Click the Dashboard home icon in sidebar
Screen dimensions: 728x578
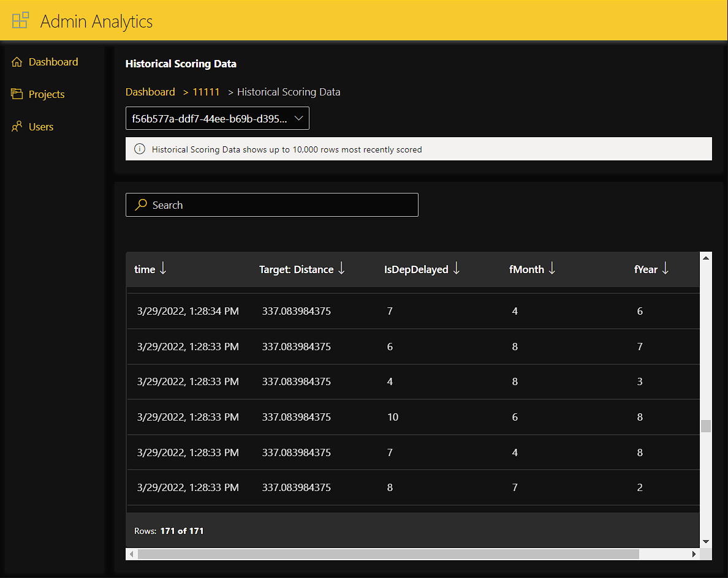(x=17, y=62)
